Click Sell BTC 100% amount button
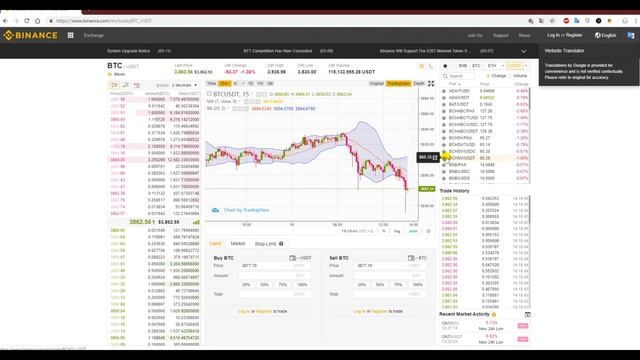The height and width of the screenshot is (360, 640). (x=417, y=284)
